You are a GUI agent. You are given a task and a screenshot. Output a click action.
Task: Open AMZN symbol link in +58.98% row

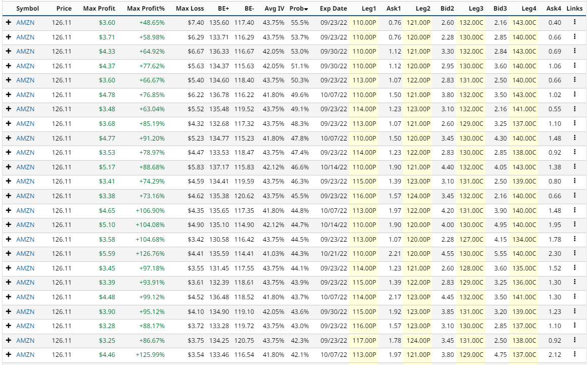(25, 37)
